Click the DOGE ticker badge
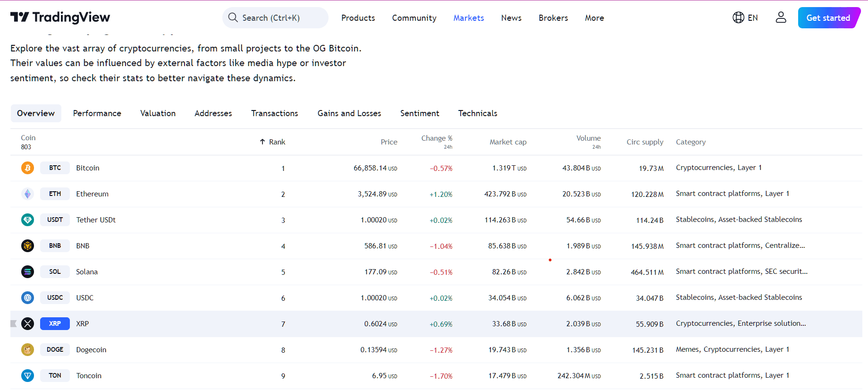Screen dimensions: 868x390 [55, 350]
